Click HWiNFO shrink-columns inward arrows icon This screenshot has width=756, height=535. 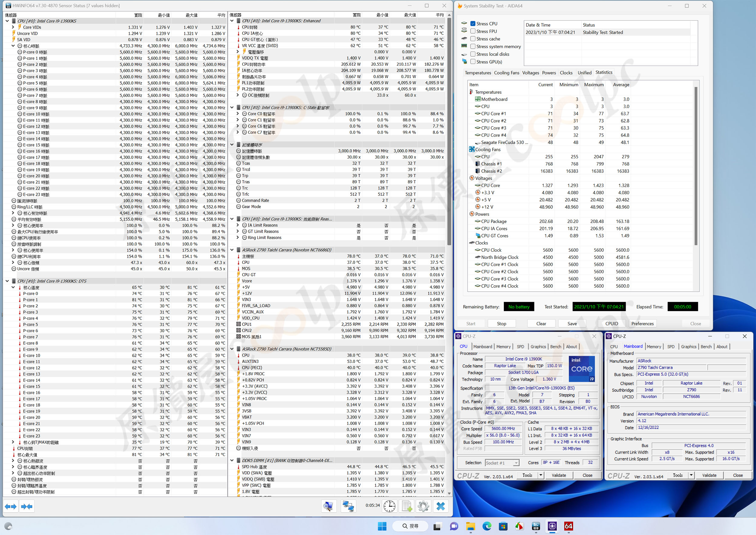click(27, 506)
